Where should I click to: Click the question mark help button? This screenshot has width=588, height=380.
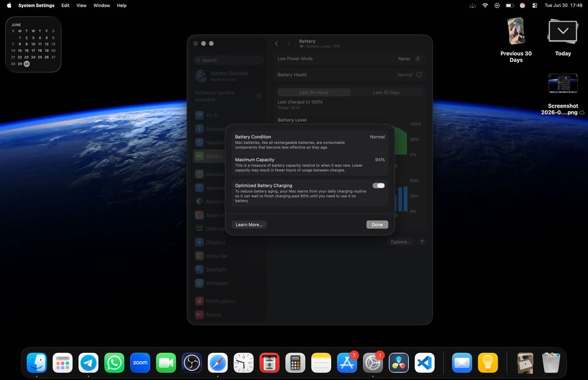[x=422, y=242]
